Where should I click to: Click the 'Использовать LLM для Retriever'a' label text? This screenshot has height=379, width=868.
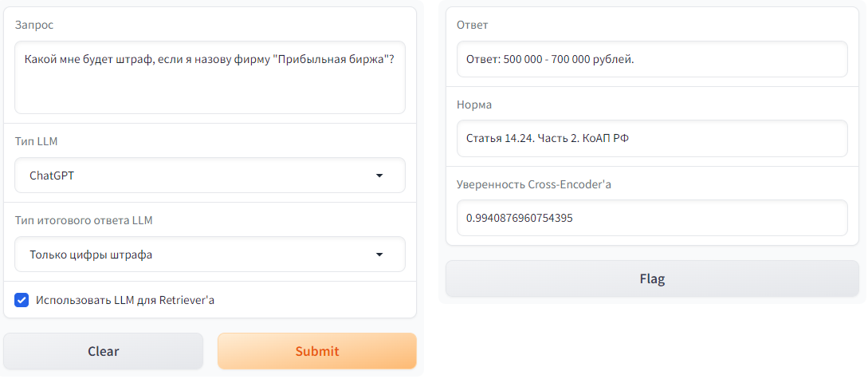point(125,301)
